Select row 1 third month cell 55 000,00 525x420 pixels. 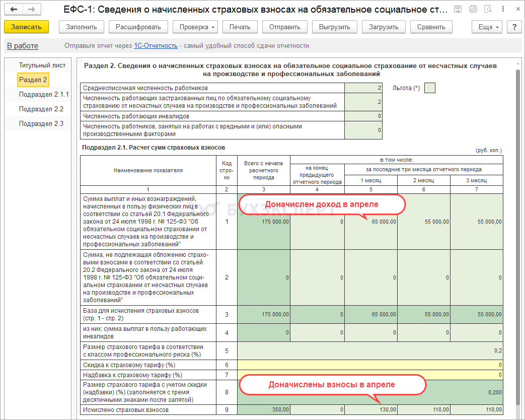(477, 222)
